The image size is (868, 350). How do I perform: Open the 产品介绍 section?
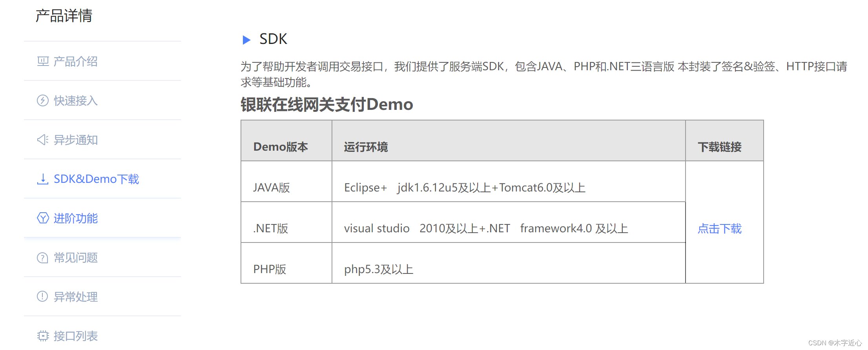click(76, 62)
